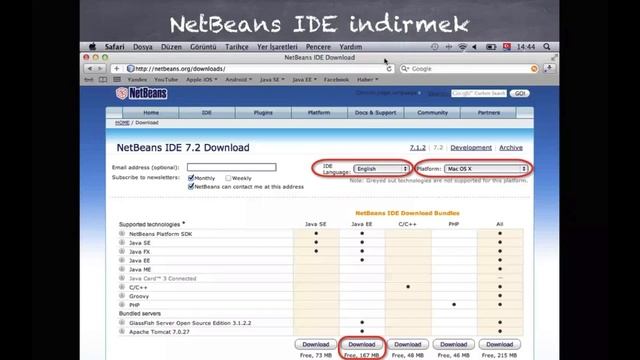Expand the Java EE bookmarks folder
640x360 pixels.
[304, 80]
